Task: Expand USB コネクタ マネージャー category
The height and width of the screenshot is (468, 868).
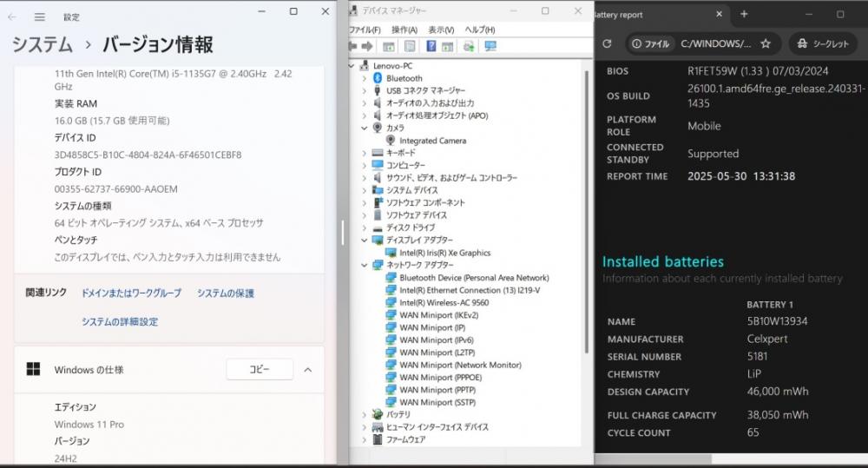Action: click(365, 91)
